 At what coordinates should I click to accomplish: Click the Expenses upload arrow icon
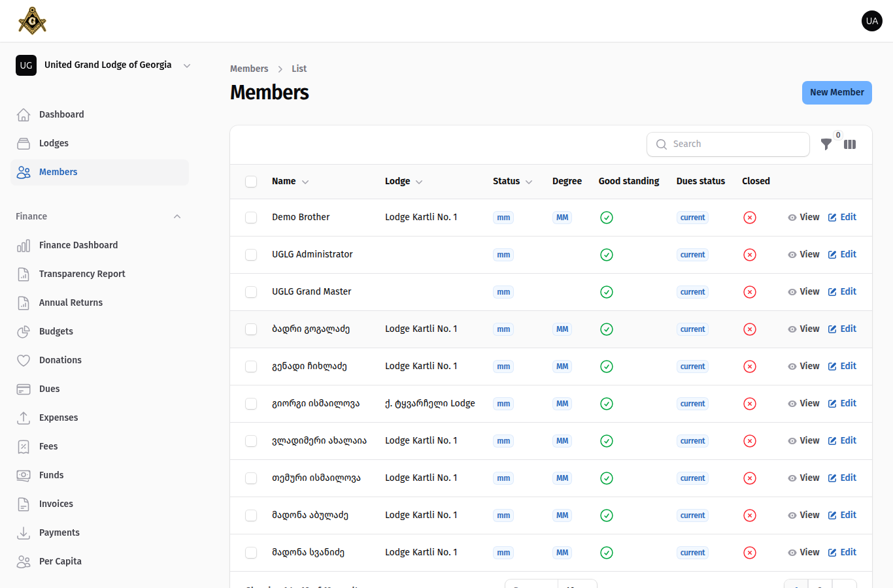click(x=24, y=417)
